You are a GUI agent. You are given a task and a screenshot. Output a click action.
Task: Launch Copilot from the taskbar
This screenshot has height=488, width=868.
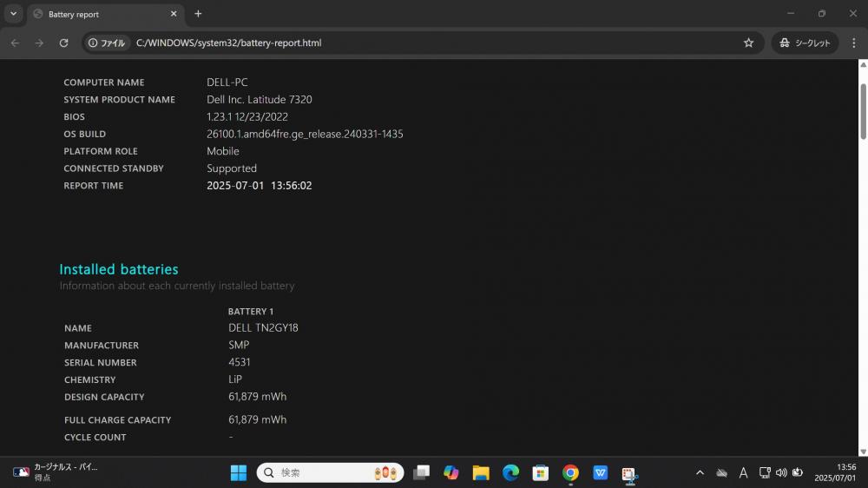pos(451,472)
